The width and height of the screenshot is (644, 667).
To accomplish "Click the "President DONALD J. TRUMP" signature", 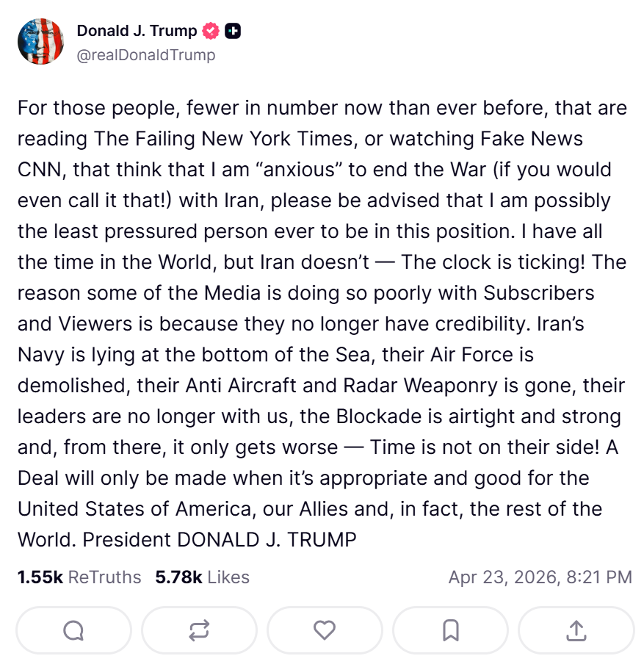I will click(220, 540).
